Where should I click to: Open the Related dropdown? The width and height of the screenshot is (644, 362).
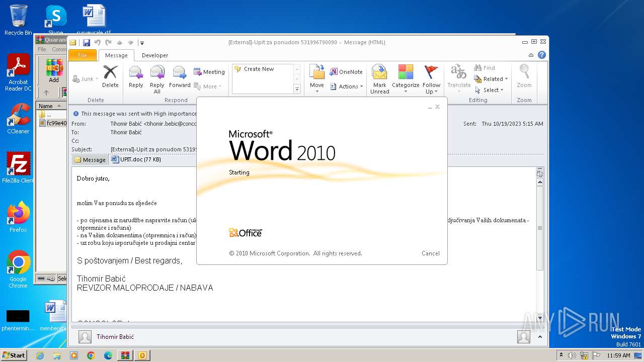tap(491, 79)
